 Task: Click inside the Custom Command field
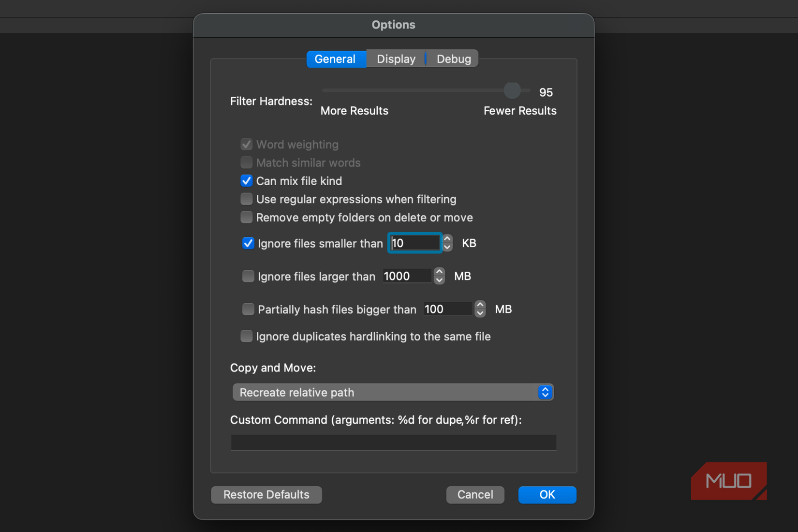click(393, 442)
